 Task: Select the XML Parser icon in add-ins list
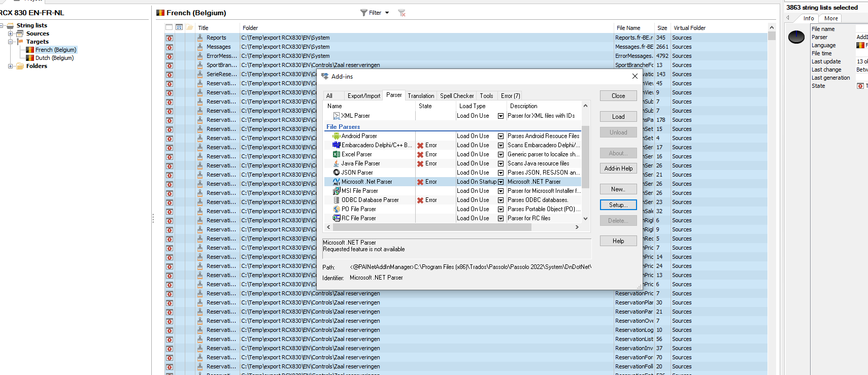click(x=336, y=116)
